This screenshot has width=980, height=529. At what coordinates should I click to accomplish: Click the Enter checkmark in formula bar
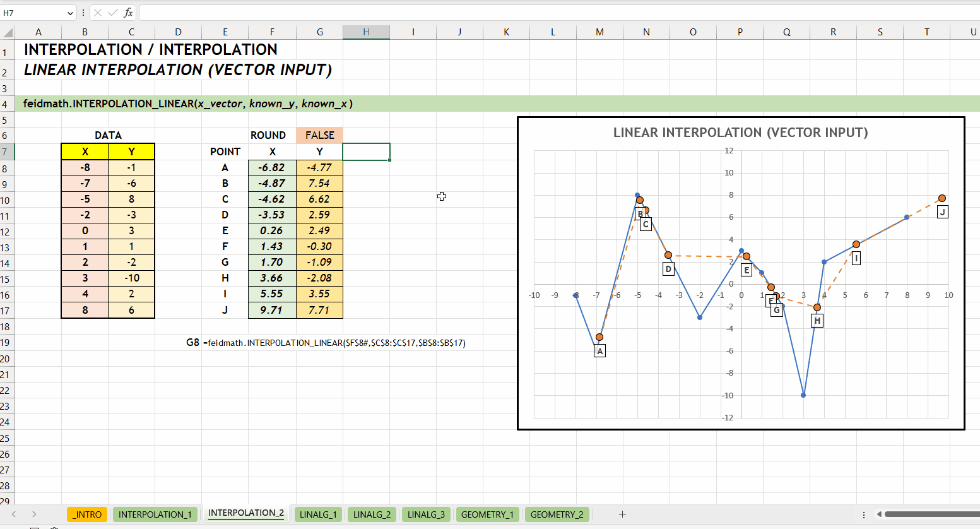(x=113, y=13)
